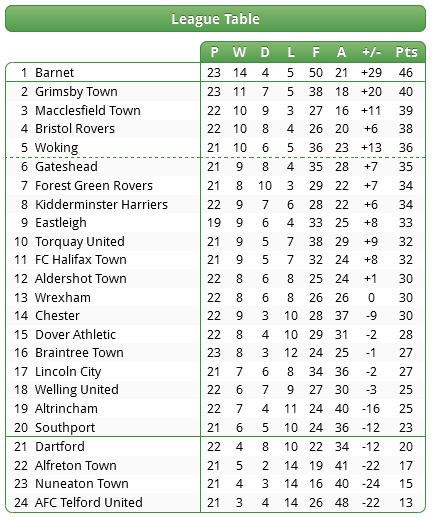The height and width of the screenshot is (518, 432).
Task: Select AFC Telford United row
Action: 215,502
